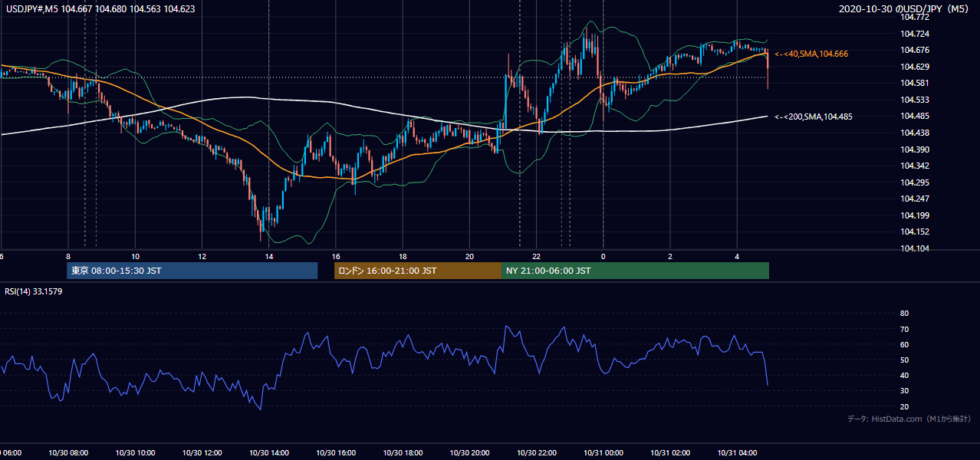Click the RSI 20 level label
The image size is (980, 460).
point(904,406)
